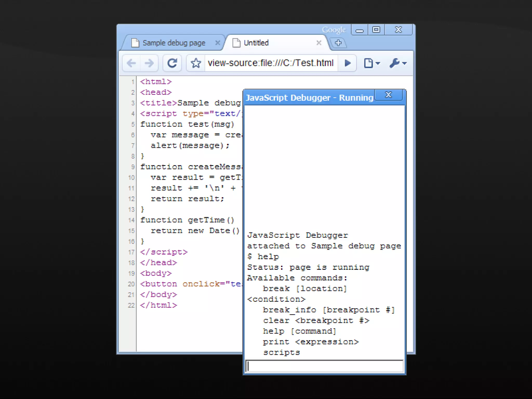Click line number 22 in source gutter
This screenshot has height=399, width=532.
click(x=131, y=305)
